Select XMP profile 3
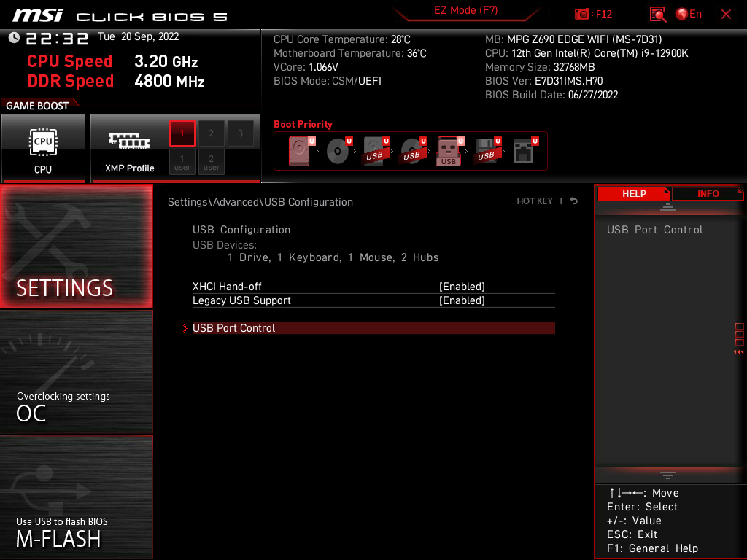Viewport: 747px width, 560px height. click(x=240, y=133)
